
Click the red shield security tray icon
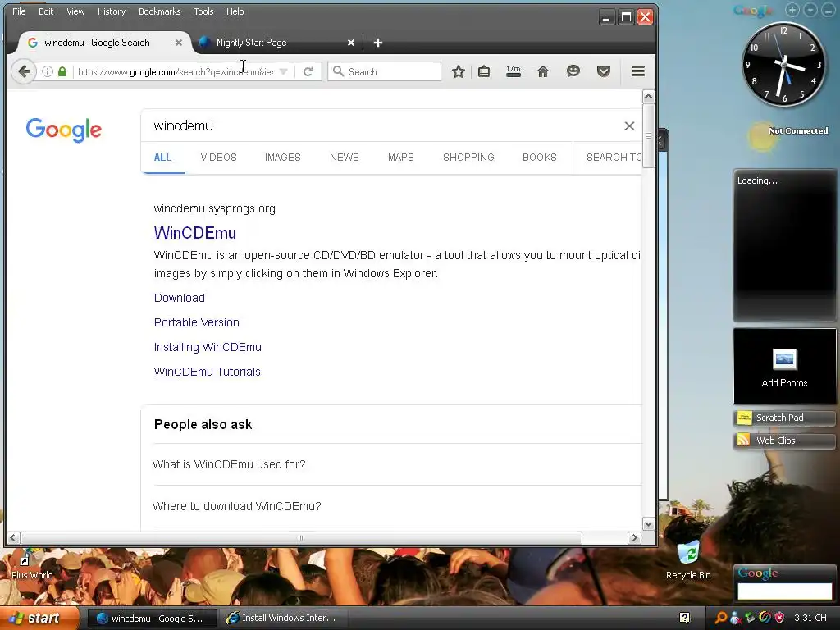point(779,618)
